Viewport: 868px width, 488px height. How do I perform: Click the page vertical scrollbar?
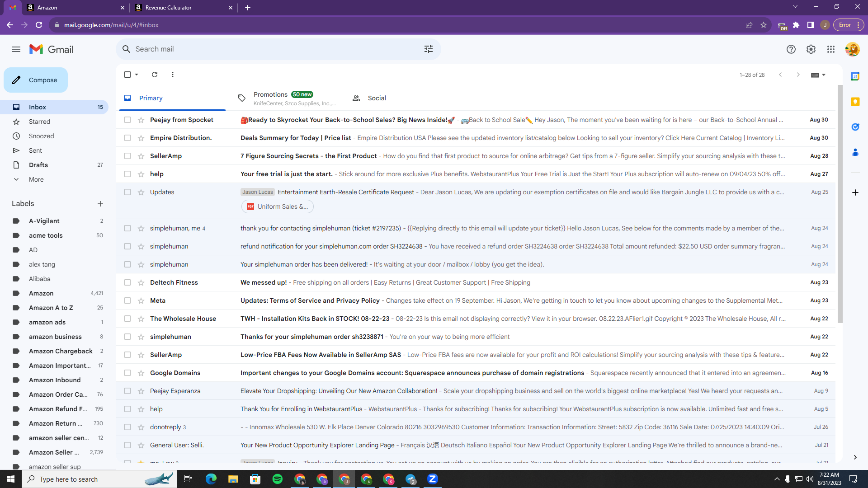click(x=840, y=203)
